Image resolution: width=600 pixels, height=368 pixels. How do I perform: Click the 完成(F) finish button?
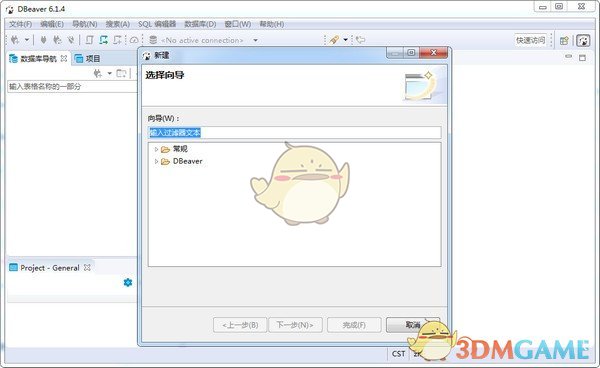point(354,325)
